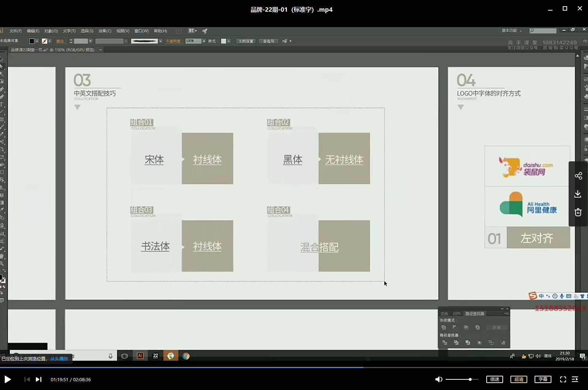588x390 pixels.
Task: Click the Chrome icon in the taskbar
Action: [x=186, y=356]
